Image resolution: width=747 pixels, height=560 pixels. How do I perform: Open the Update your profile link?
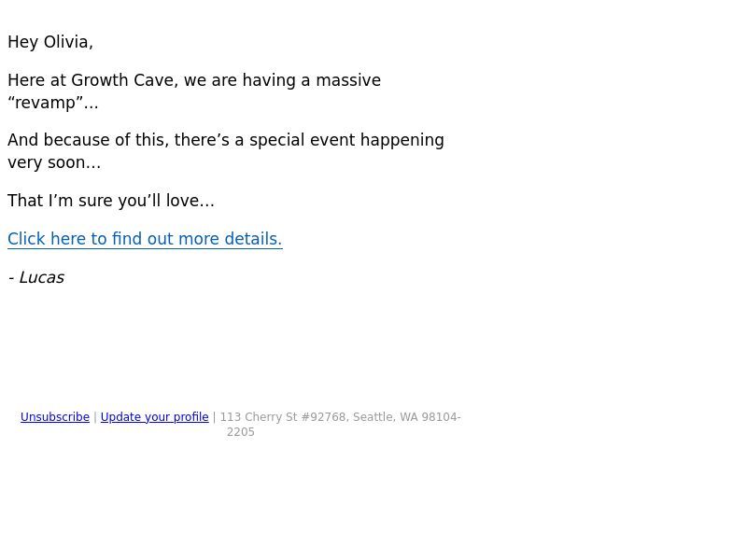154,417
